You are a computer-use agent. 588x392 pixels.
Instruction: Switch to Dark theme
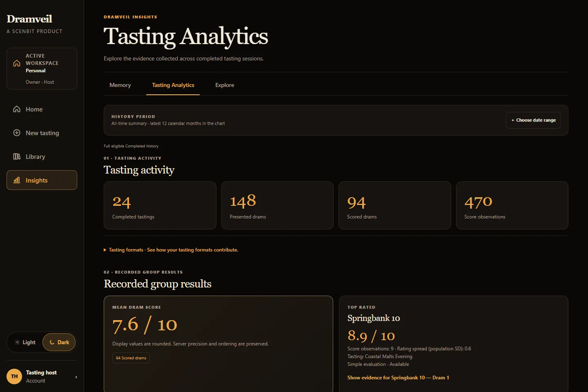tap(59, 342)
